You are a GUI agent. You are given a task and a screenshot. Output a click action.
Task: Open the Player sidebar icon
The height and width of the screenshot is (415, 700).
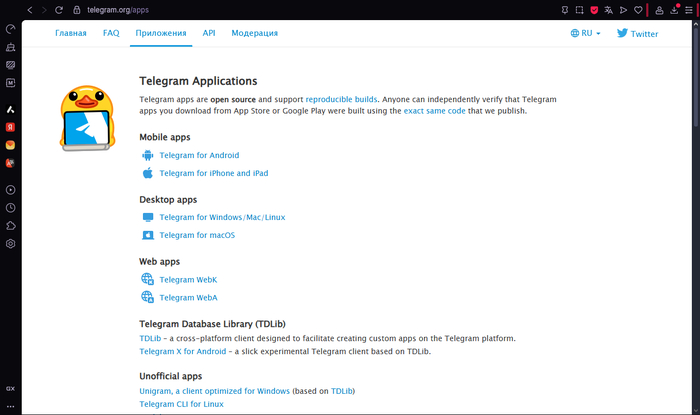click(x=10, y=190)
